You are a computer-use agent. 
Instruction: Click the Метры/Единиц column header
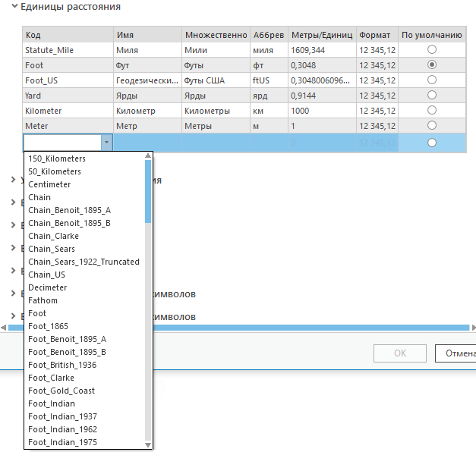point(322,35)
